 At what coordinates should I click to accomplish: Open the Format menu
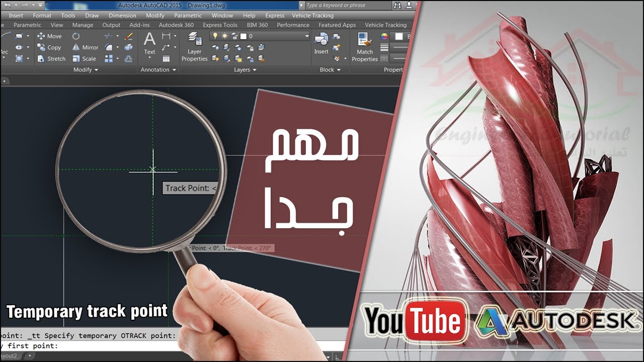click(42, 16)
